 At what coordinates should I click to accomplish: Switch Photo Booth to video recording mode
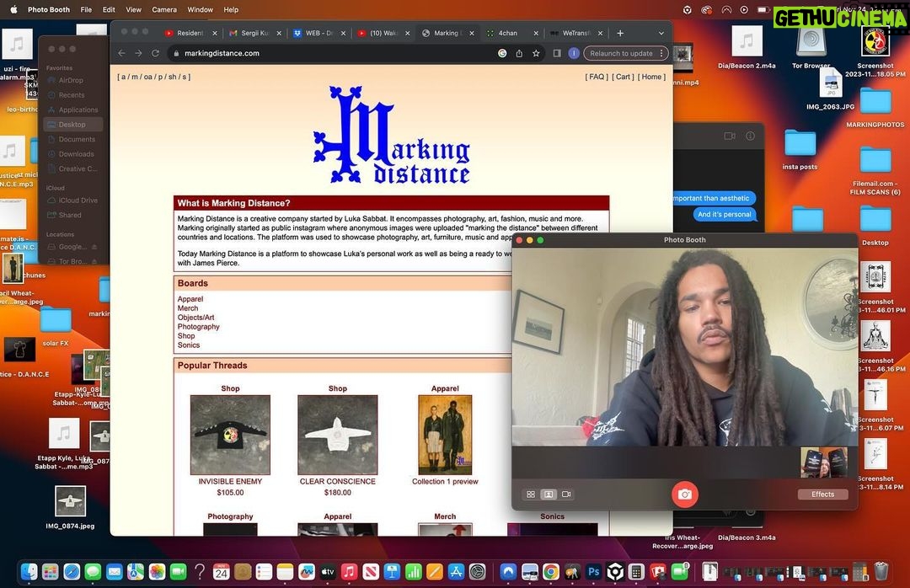click(566, 494)
